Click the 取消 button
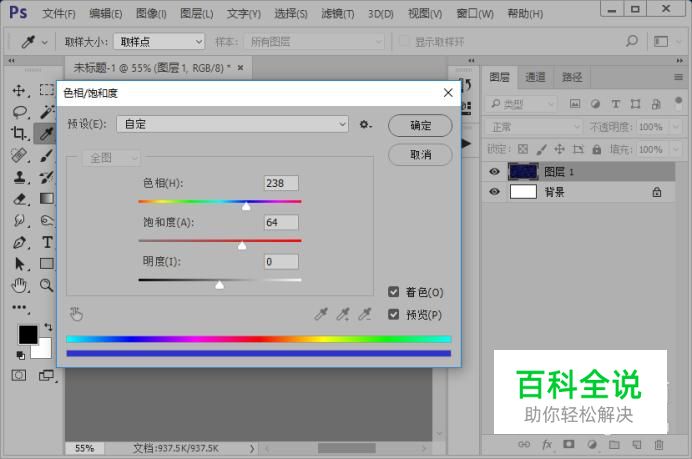This screenshot has height=459, width=692. (420, 154)
